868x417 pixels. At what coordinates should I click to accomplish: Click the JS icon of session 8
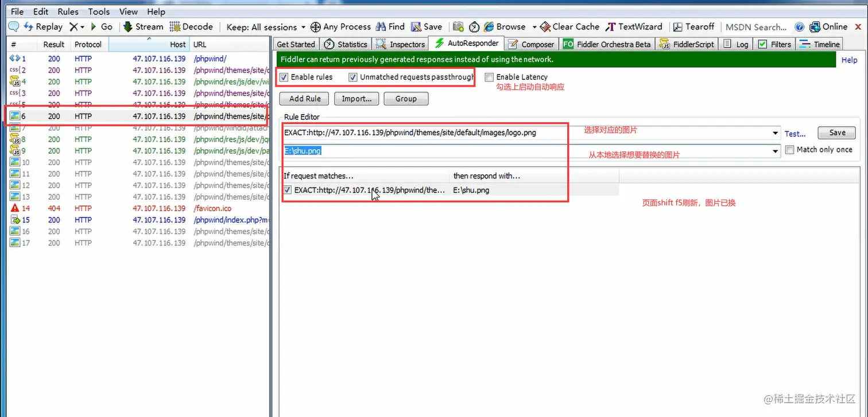(x=15, y=139)
